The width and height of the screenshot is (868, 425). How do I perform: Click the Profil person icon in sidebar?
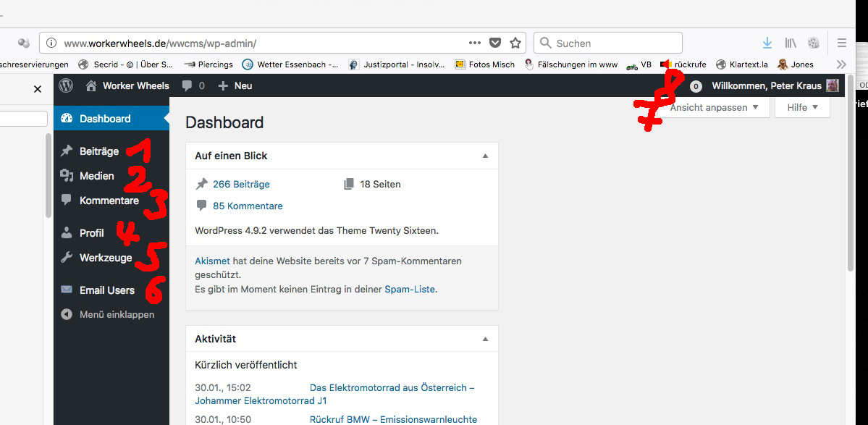67,232
